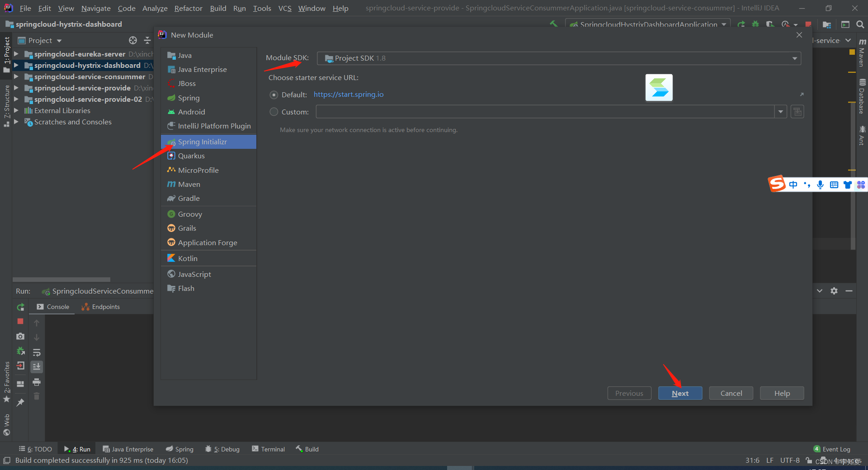The height and width of the screenshot is (470, 868).
Task: Select the Custom starter URL radio button
Action: (x=274, y=112)
